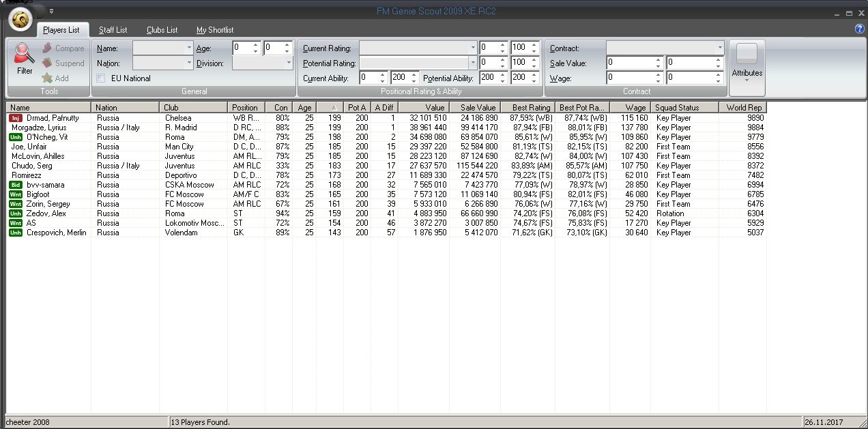Enable the EU National checkbox

pyautogui.click(x=101, y=78)
